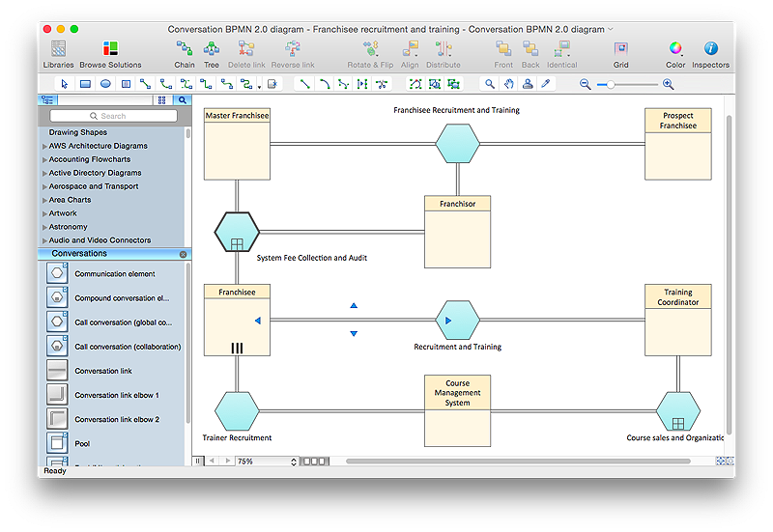The image size is (773, 532).
Task: Activate the library search button
Action: tap(183, 100)
